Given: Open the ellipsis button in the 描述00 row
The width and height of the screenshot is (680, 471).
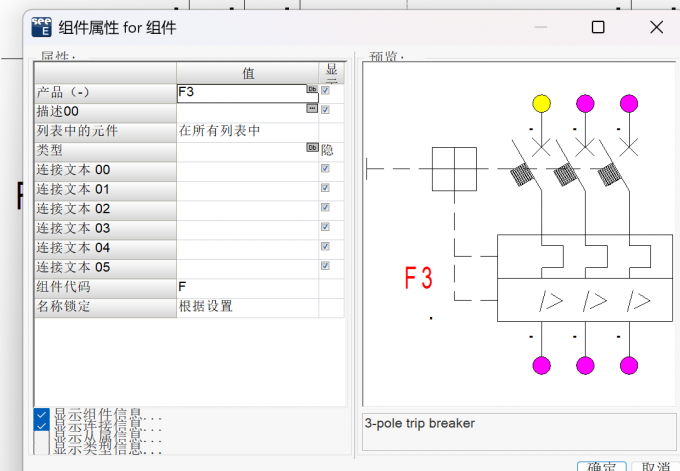Looking at the screenshot, I should tap(312, 108).
